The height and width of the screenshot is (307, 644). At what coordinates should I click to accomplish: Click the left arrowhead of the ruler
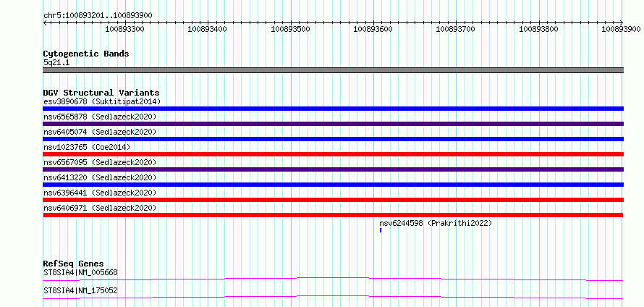coord(45,23)
